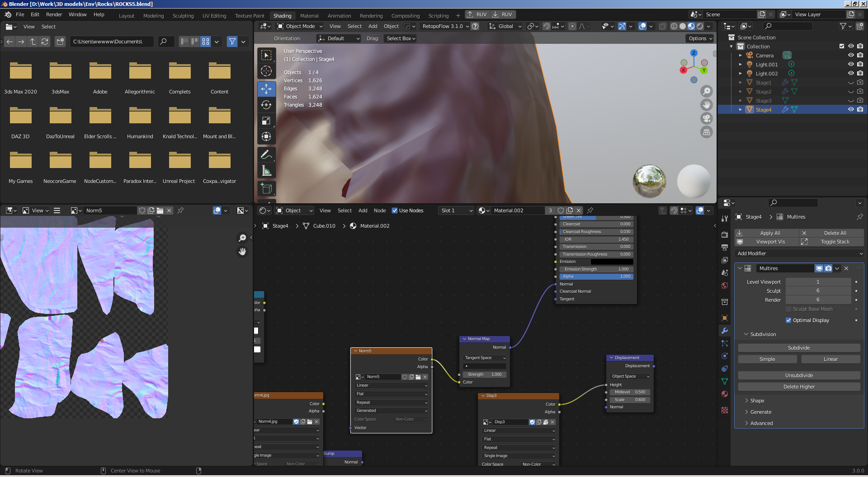Uncheck the Use Nodes checkbox
868x477 pixels.
pyautogui.click(x=395, y=210)
